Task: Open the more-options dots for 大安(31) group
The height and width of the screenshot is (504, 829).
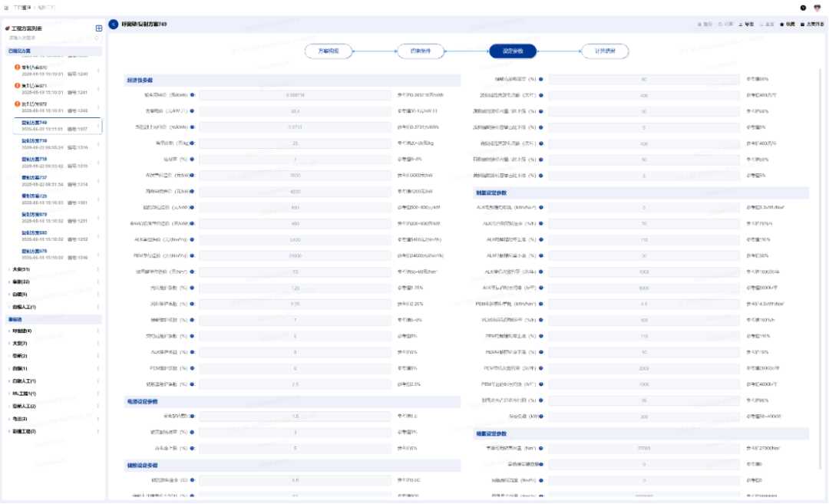Action: tap(98, 269)
